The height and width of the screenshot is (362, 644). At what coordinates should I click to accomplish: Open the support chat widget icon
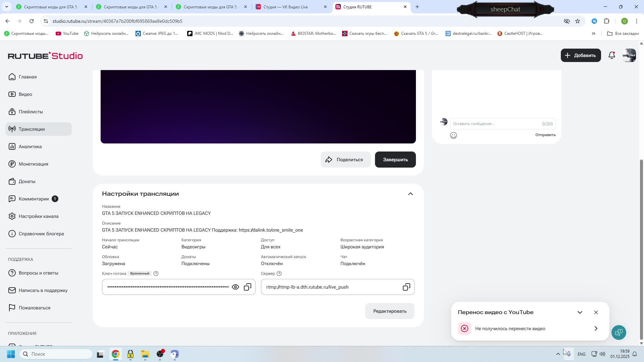click(619, 332)
